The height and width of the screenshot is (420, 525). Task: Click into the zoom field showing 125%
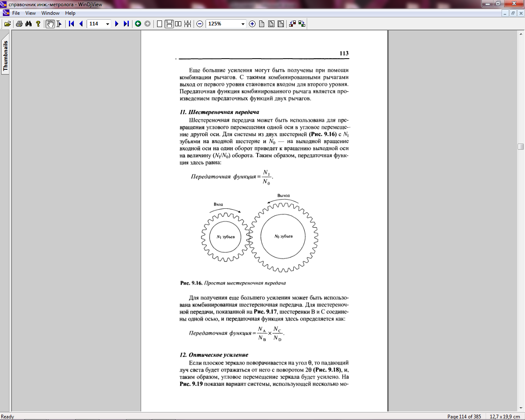click(223, 24)
